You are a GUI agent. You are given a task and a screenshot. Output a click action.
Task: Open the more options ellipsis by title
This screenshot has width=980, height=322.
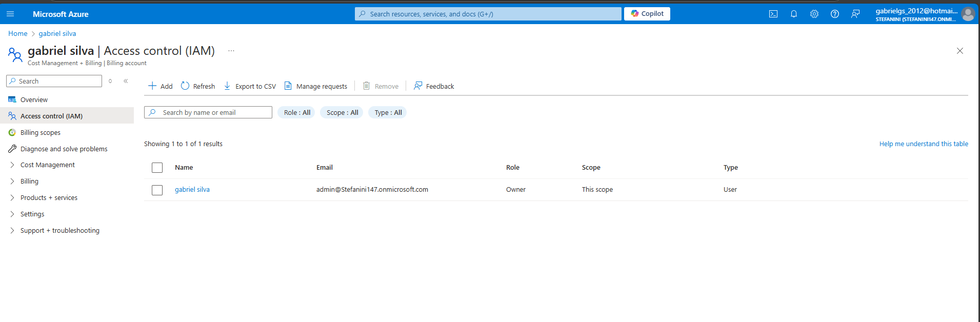231,51
